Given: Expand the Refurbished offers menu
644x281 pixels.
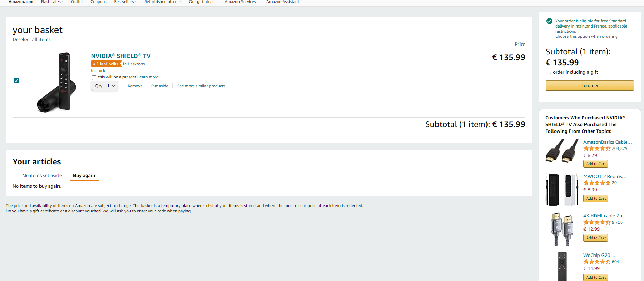Looking at the screenshot, I should click(x=163, y=2).
